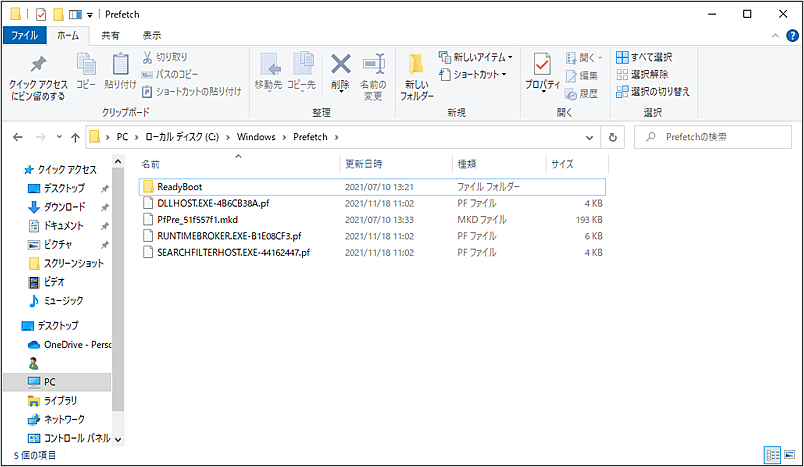Image resolution: width=804 pixels, height=467 pixels.
Task: Click Edit (編集) in Open group
Action: [x=581, y=76]
